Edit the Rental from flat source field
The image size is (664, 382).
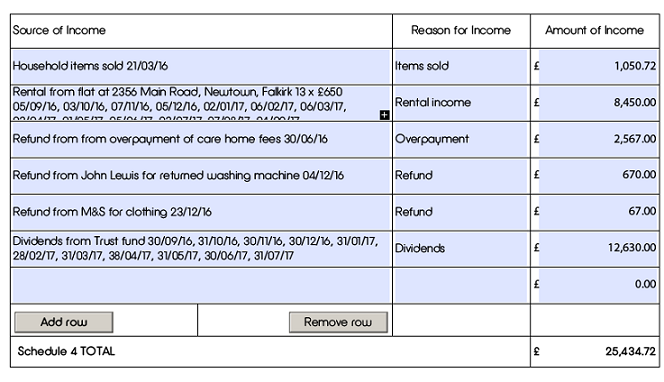[201, 103]
